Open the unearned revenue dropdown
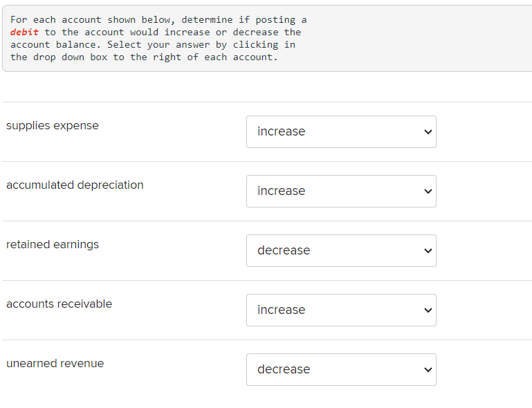Viewport: 532px width, 408px height. [x=341, y=369]
